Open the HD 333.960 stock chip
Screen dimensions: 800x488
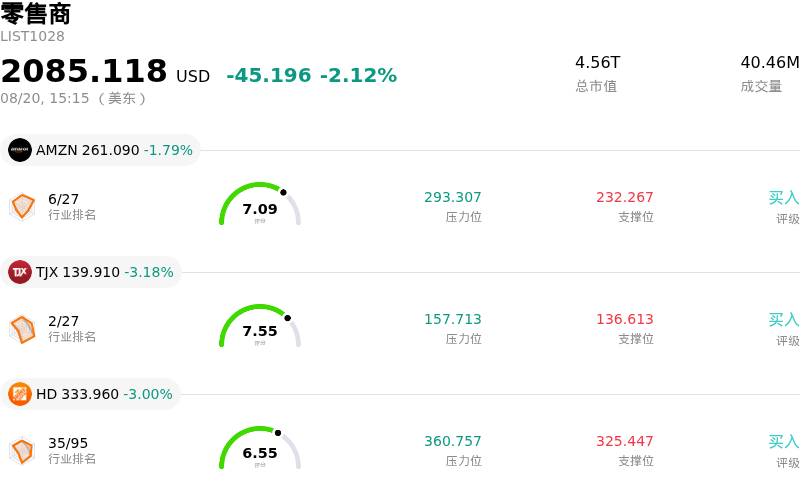(x=90, y=394)
